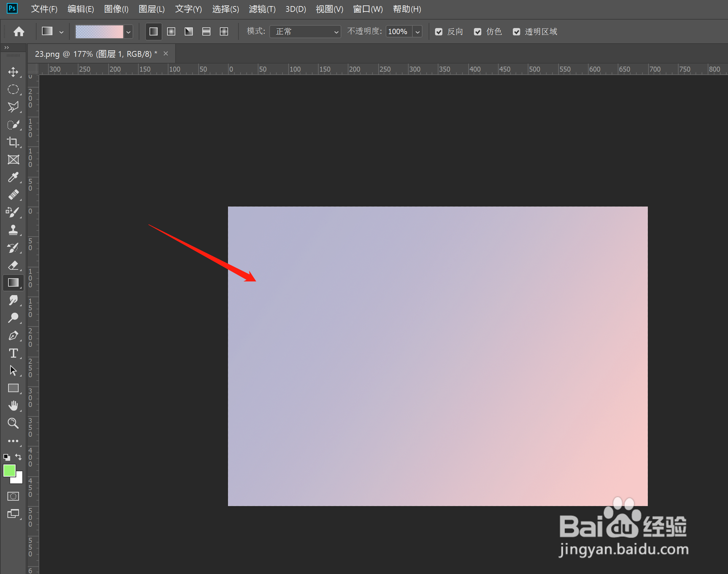728x574 pixels.
Task: Open the 不透明度 opacity slider dropdown
Action: pyautogui.click(x=418, y=32)
